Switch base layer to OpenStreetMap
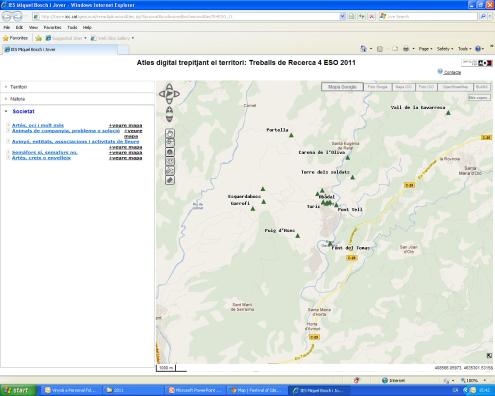495x396 pixels. tap(455, 87)
